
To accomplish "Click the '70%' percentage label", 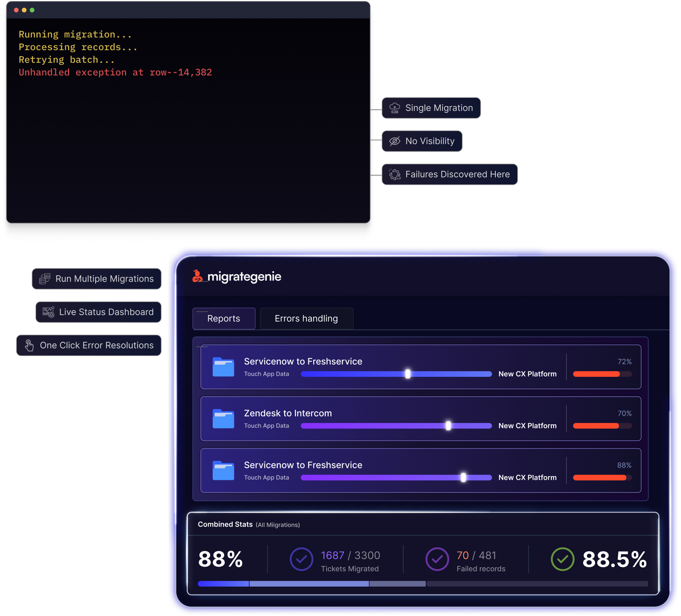I will click(x=624, y=413).
